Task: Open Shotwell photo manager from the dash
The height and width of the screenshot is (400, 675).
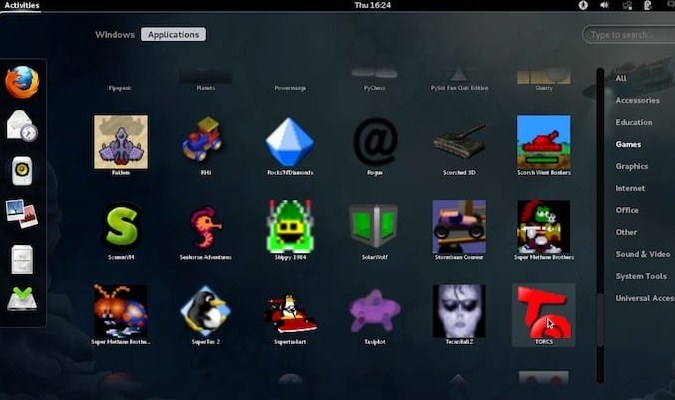Action: click(22, 214)
